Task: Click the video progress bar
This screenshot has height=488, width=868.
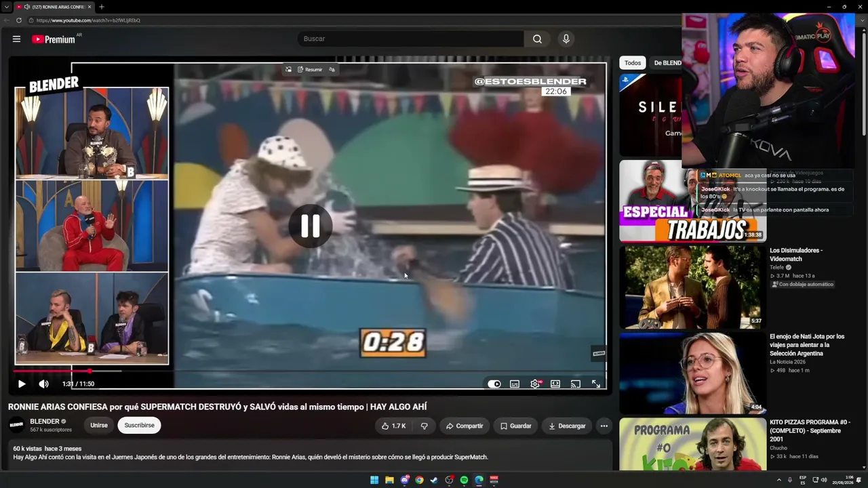Action: click(310, 371)
